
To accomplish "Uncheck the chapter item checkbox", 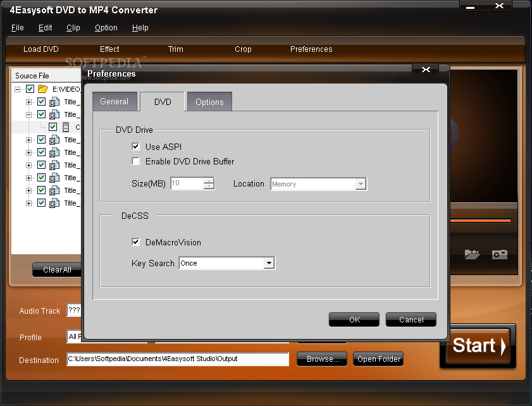I will pyautogui.click(x=53, y=127).
